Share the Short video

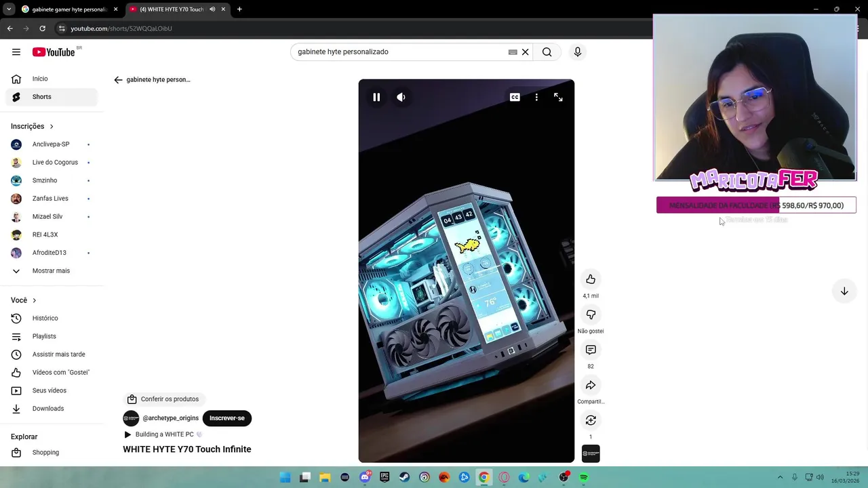591,385
